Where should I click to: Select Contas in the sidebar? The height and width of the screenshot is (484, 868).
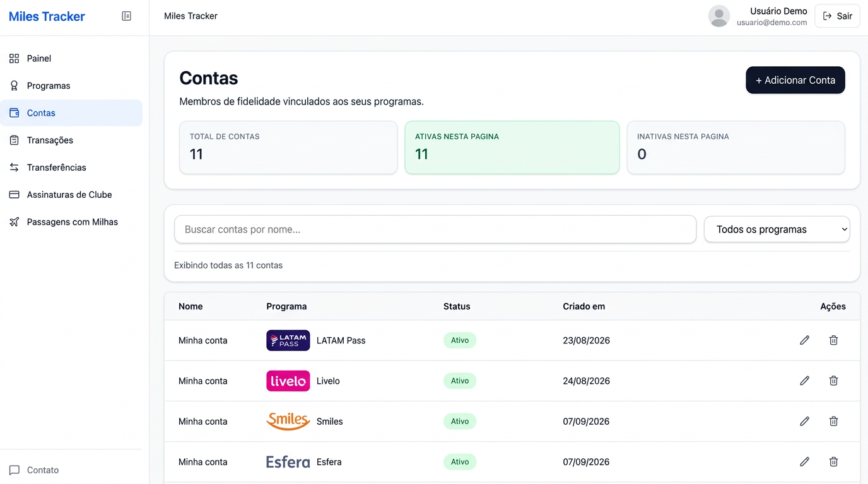pyautogui.click(x=71, y=113)
